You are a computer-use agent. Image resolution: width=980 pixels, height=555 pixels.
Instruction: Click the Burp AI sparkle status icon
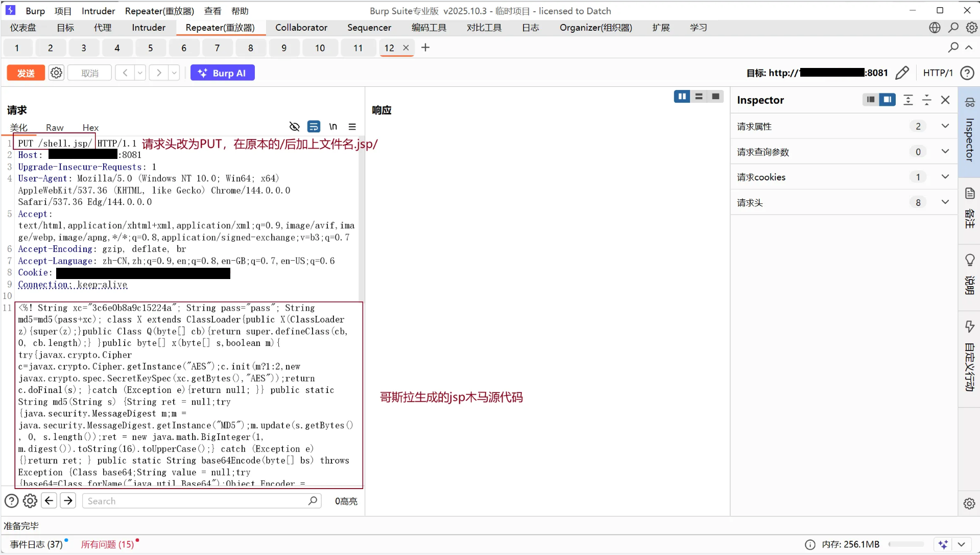pyautogui.click(x=943, y=544)
